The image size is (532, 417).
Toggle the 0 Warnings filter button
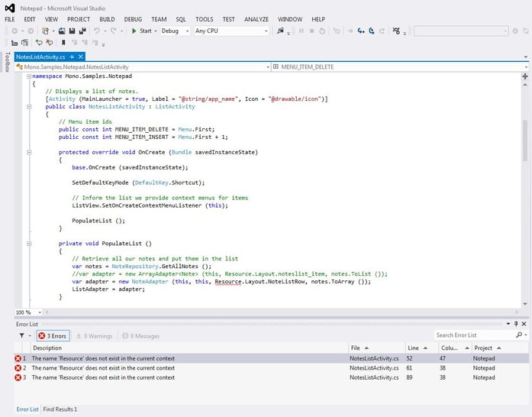[95, 336]
